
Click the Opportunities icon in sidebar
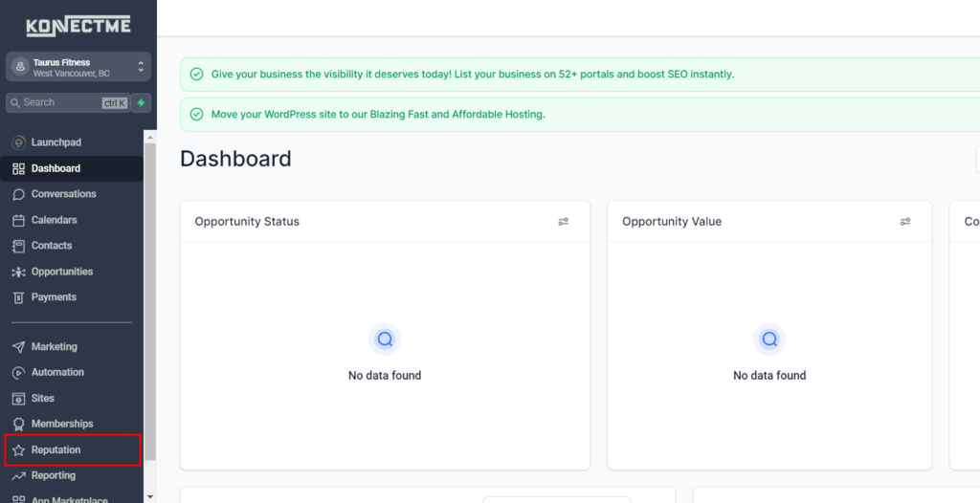coord(18,272)
